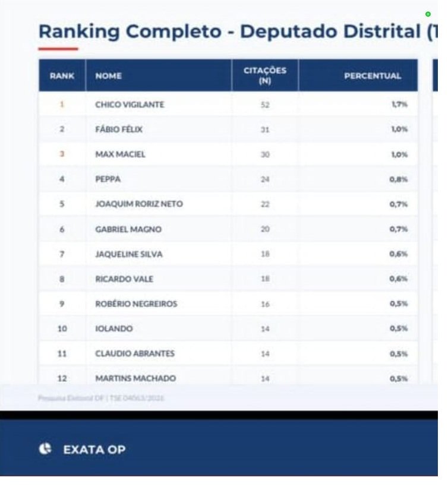The height and width of the screenshot is (490, 448).
Task: Select CLAUDIO ABRANTES in the ranking
Action: (x=135, y=354)
